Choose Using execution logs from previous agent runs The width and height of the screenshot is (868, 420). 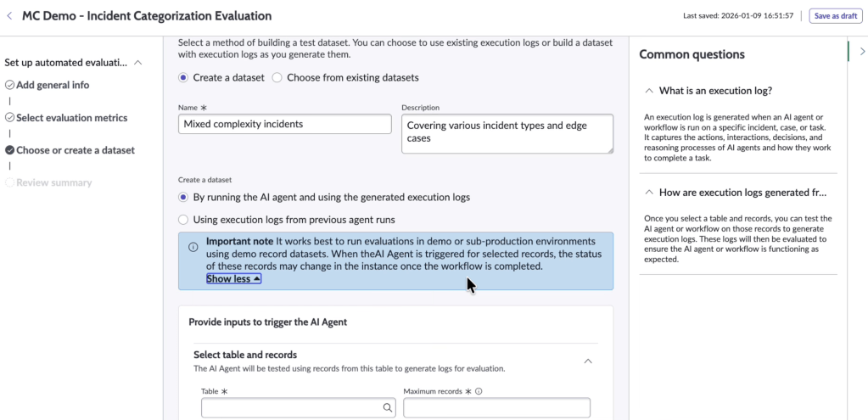183,220
